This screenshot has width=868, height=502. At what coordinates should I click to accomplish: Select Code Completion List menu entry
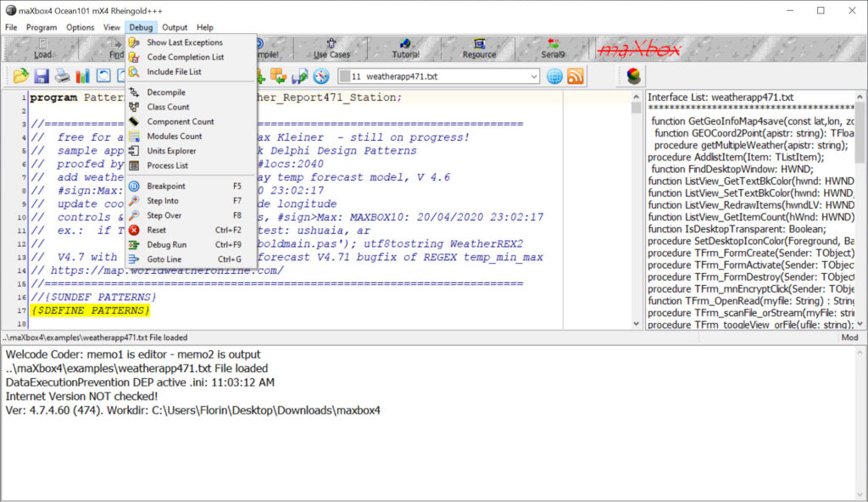click(x=191, y=57)
